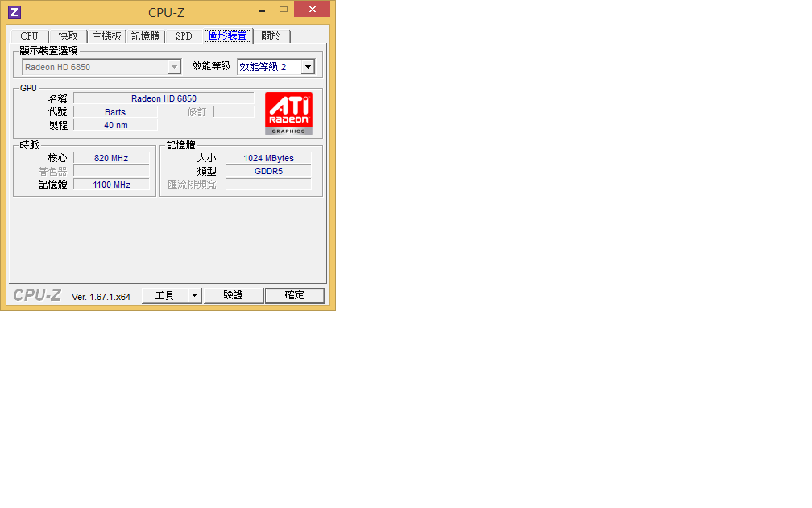Click the core clock value 820 MHz

(111, 158)
